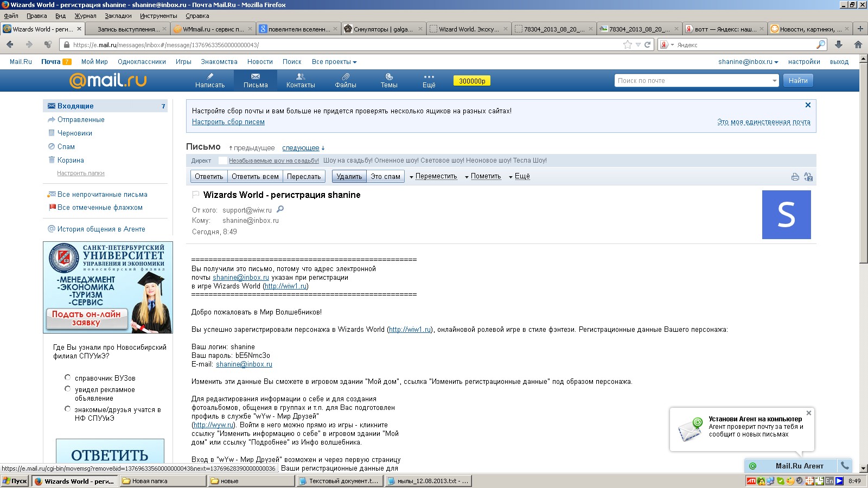Switch to the Симуляторы browser tab
The height and width of the screenshot is (488, 868).
(383, 29)
